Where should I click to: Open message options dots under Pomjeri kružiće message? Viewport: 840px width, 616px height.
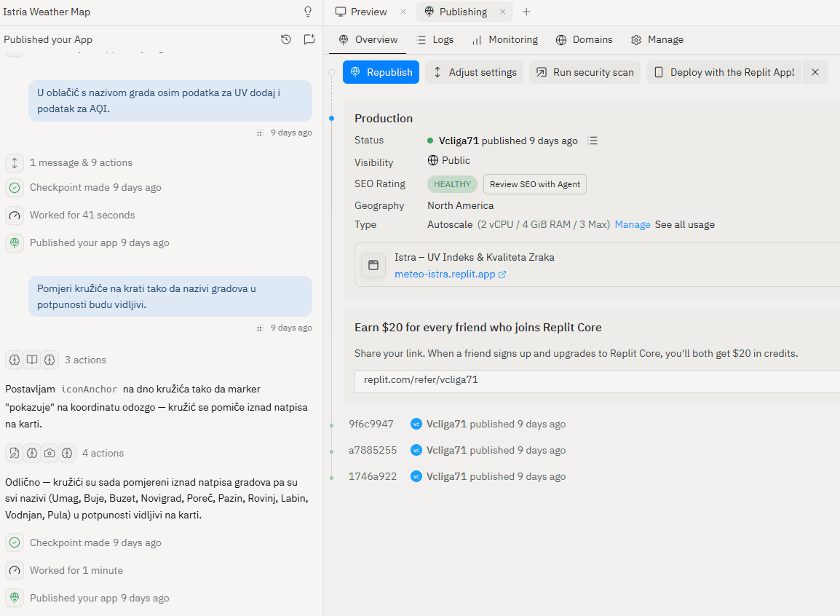(x=260, y=328)
